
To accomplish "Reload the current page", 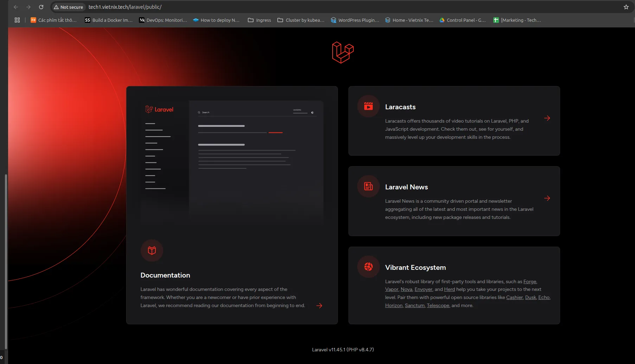I will (x=41, y=7).
